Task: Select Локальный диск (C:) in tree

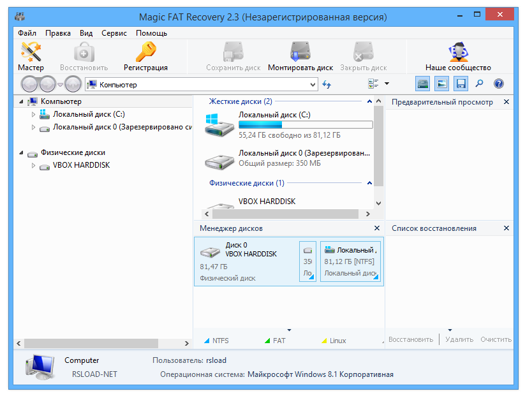Action: click(x=89, y=115)
